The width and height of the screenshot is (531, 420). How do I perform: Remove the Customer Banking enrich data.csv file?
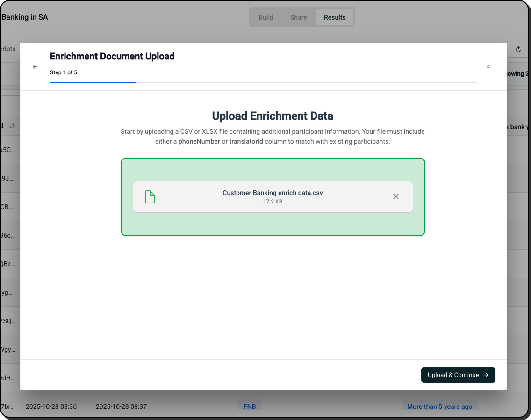point(395,196)
